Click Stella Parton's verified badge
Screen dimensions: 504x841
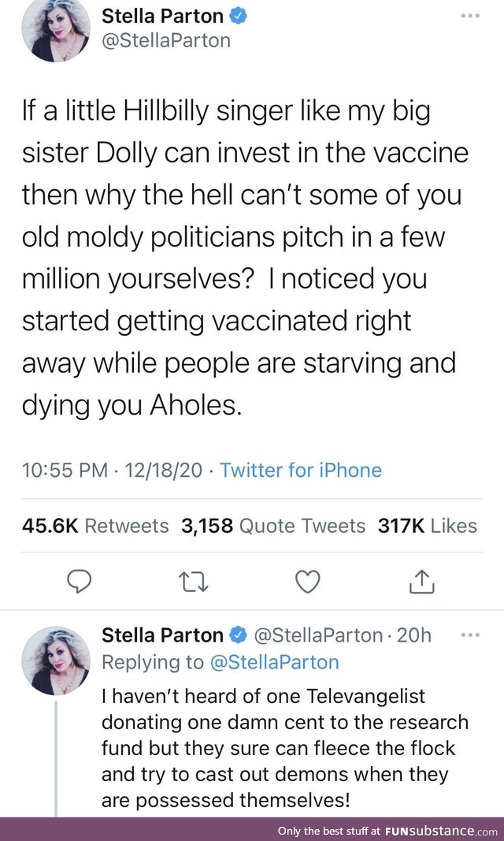239,16
